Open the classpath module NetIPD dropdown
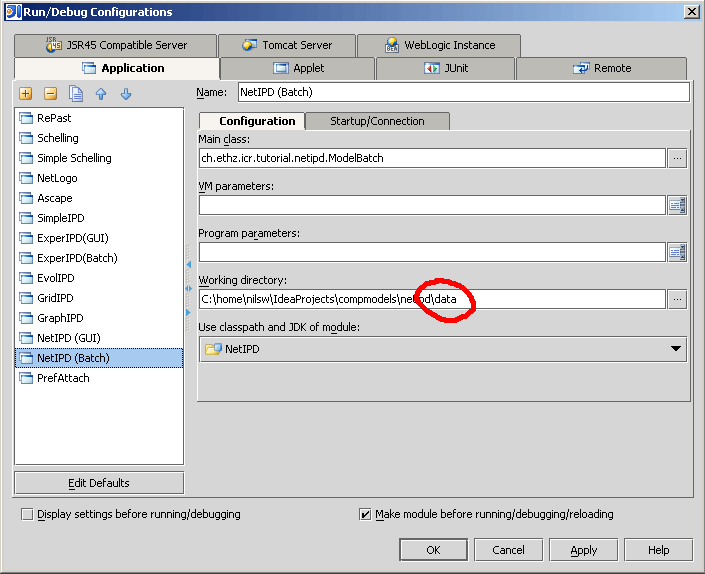 pyautogui.click(x=443, y=349)
